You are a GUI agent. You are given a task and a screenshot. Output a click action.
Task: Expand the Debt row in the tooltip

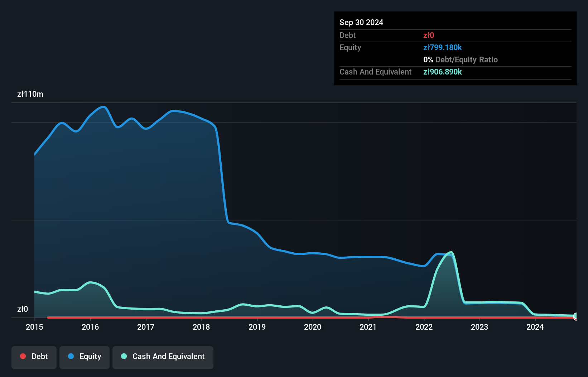click(347, 35)
